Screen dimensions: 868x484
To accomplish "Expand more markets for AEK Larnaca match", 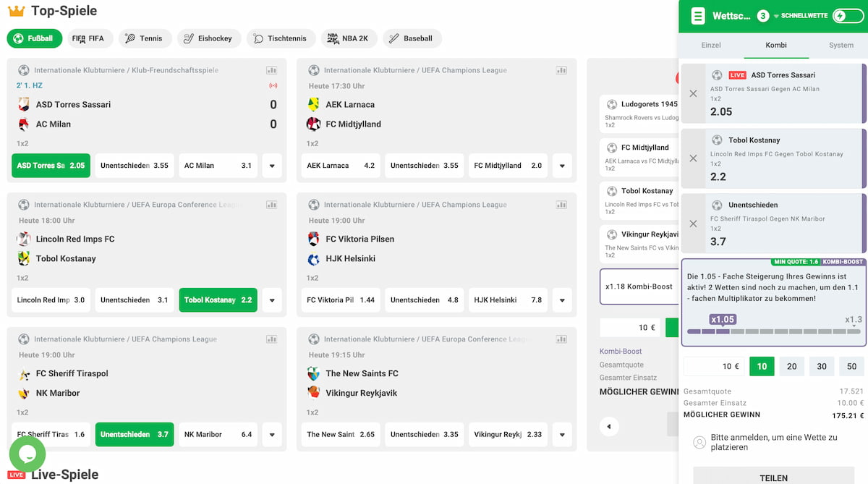I will [561, 166].
